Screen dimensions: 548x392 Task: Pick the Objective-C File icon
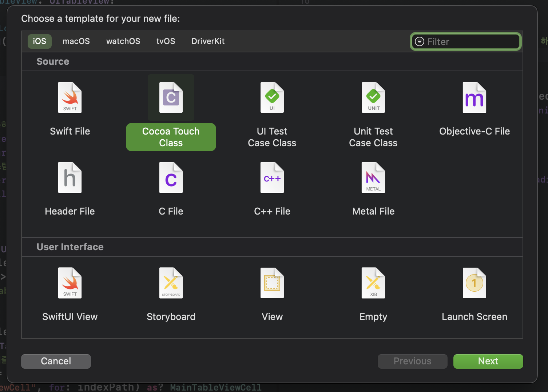(x=474, y=97)
